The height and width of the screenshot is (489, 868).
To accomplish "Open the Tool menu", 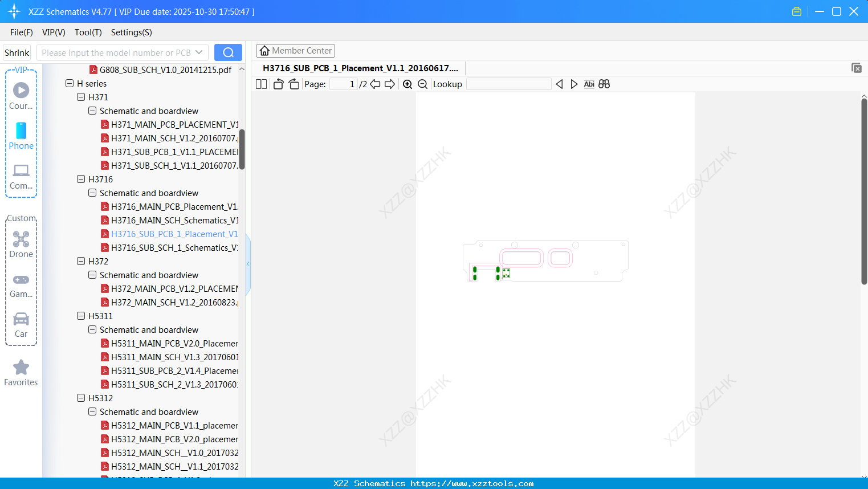I will click(88, 32).
